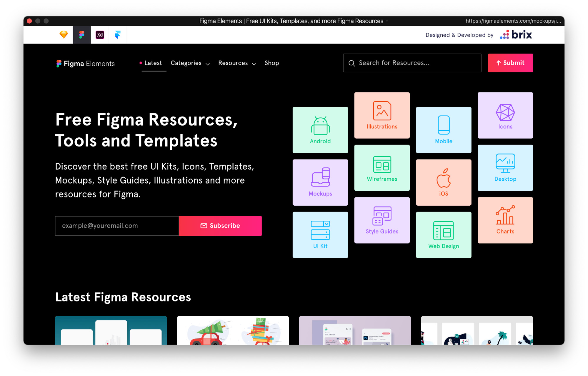Open the Charts category tile

point(505,220)
